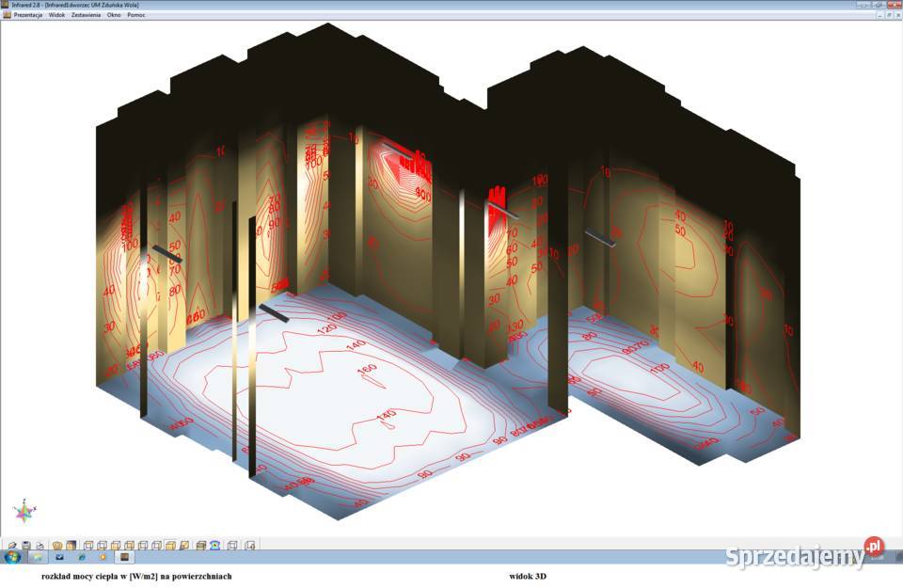903x588 pixels.
Task: Click the document page icon beside the floppy disk
Action: click(40, 545)
